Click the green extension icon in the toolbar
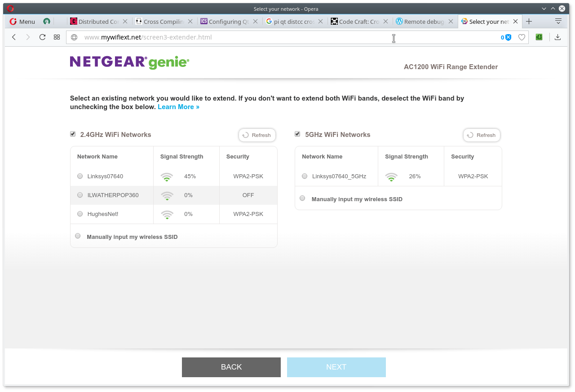Image resolution: width=575 pixels, height=392 pixels. tap(539, 37)
